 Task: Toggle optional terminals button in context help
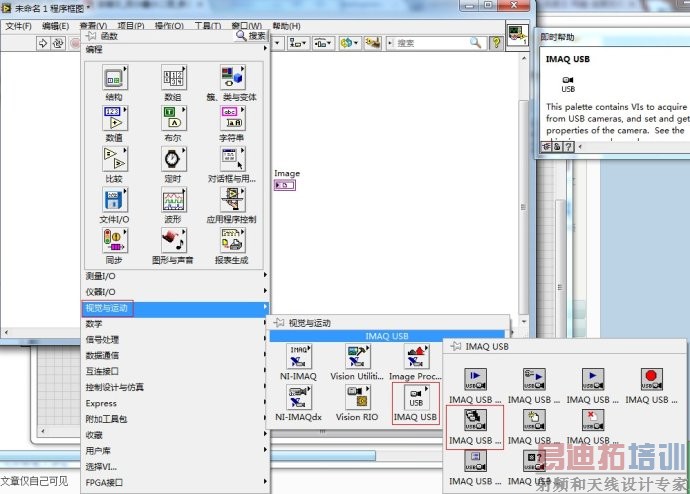coord(546,146)
